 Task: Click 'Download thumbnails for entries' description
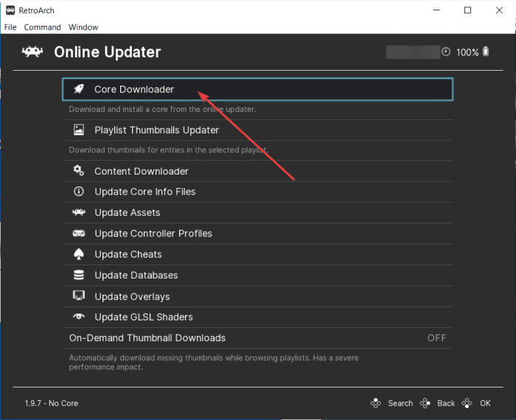[169, 150]
